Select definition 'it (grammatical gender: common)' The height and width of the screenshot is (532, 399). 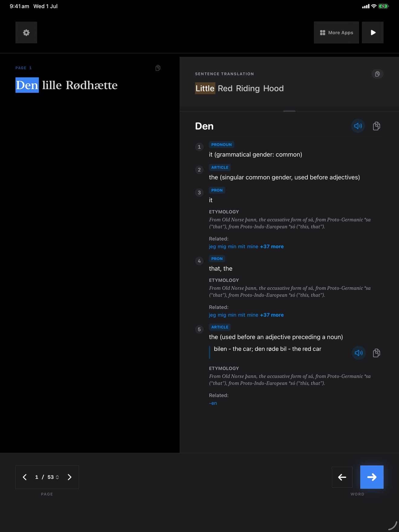pyautogui.click(x=255, y=154)
